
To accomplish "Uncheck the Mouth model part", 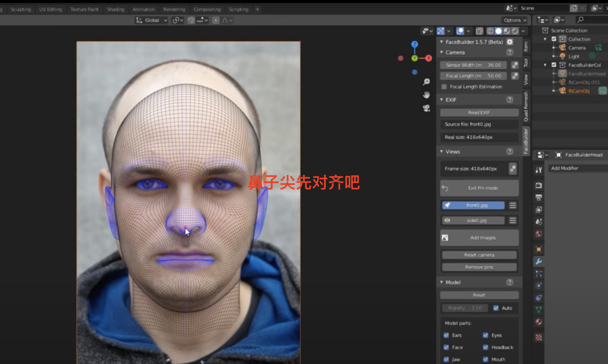I will pos(485,359).
